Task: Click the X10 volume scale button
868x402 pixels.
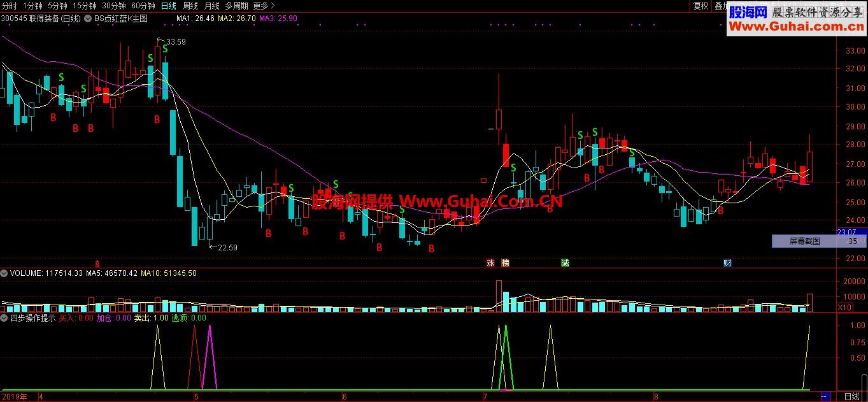Action: click(x=844, y=307)
